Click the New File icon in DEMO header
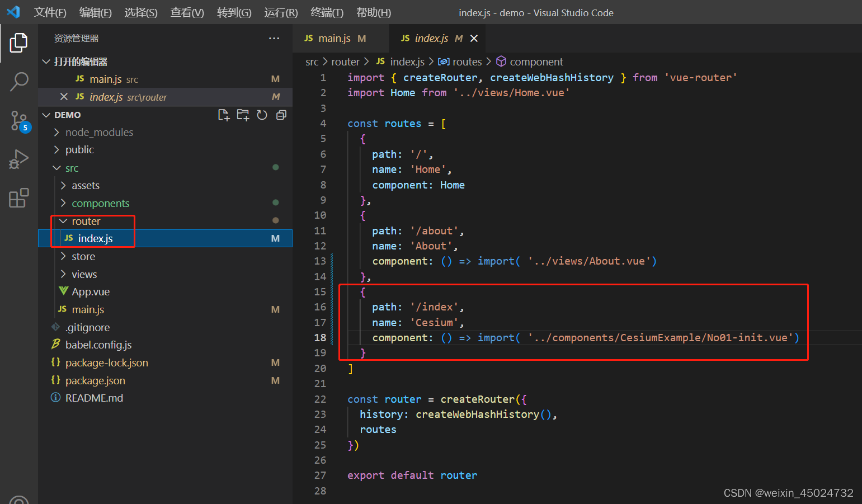Screen dimensions: 862x504 [x=224, y=115]
